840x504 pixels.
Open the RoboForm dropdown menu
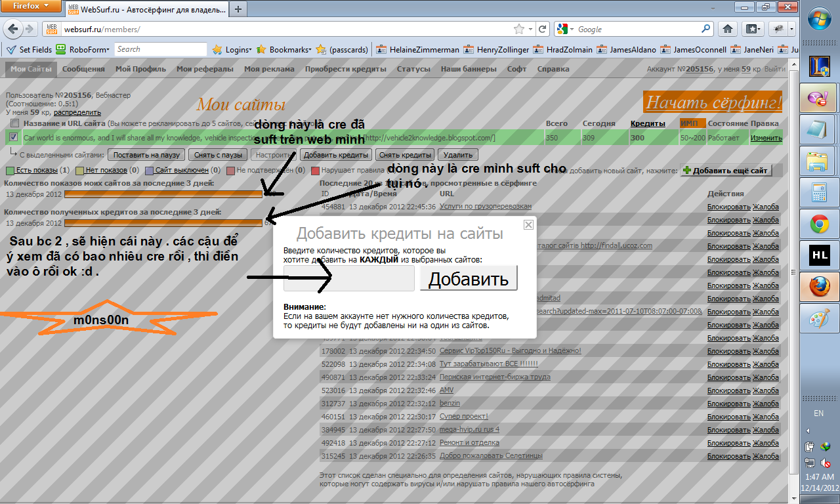84,49
